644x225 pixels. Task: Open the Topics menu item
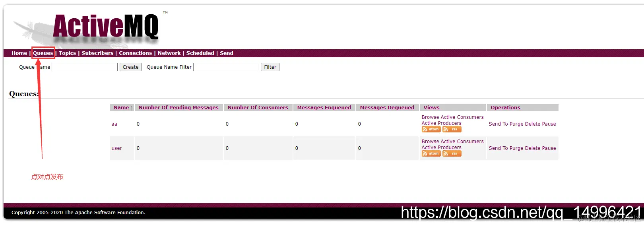pyautogui.click(x=67, y=53)
